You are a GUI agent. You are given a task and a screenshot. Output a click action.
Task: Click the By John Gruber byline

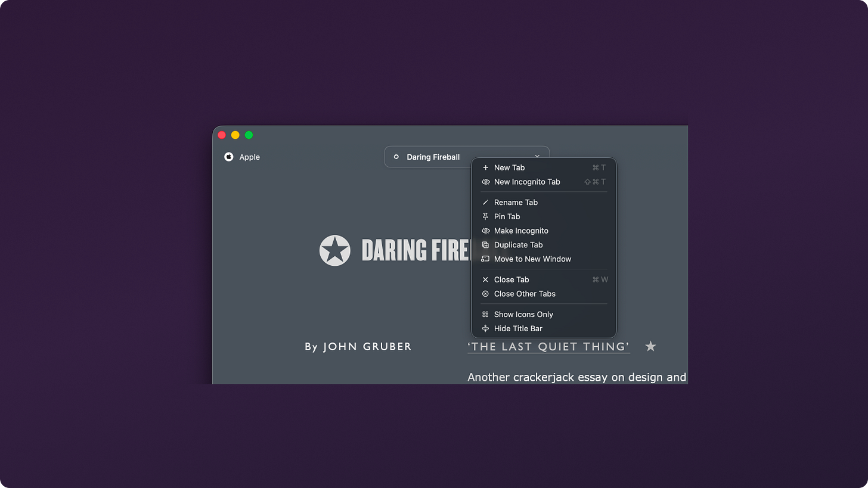pos(358,347)
